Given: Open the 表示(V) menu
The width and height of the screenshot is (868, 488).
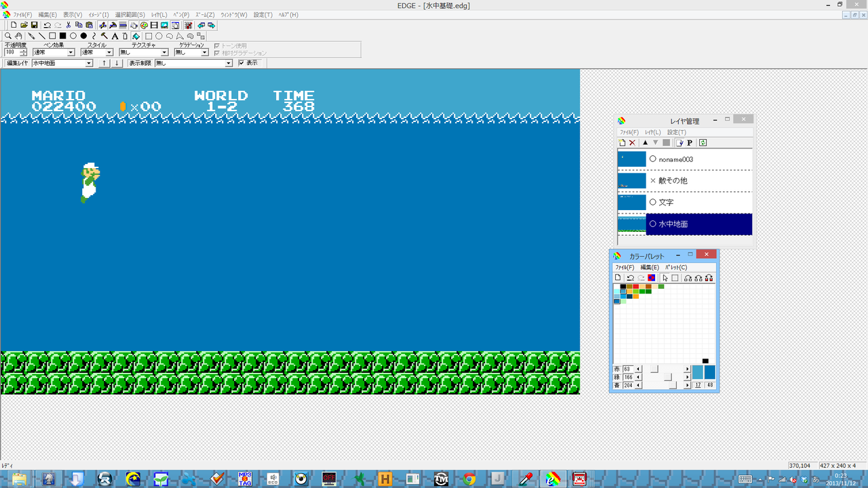Looking at the screenshot, I should pyautogui.click(x=73, y=15).
